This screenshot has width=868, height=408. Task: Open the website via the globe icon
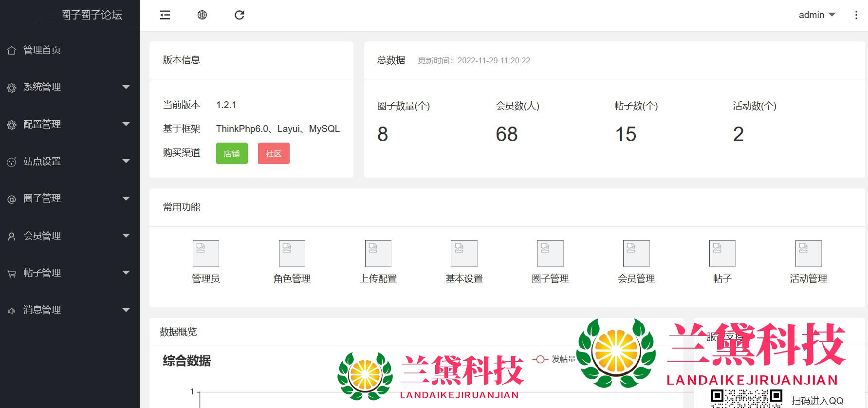pyautogui.click(x=202, y=15)
